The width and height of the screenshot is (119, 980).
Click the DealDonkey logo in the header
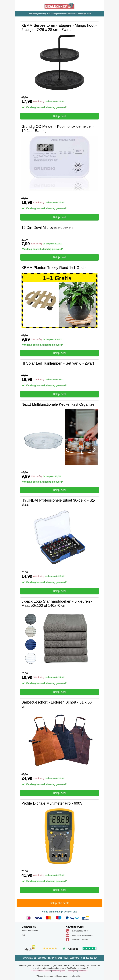click(x=59, y=6)
